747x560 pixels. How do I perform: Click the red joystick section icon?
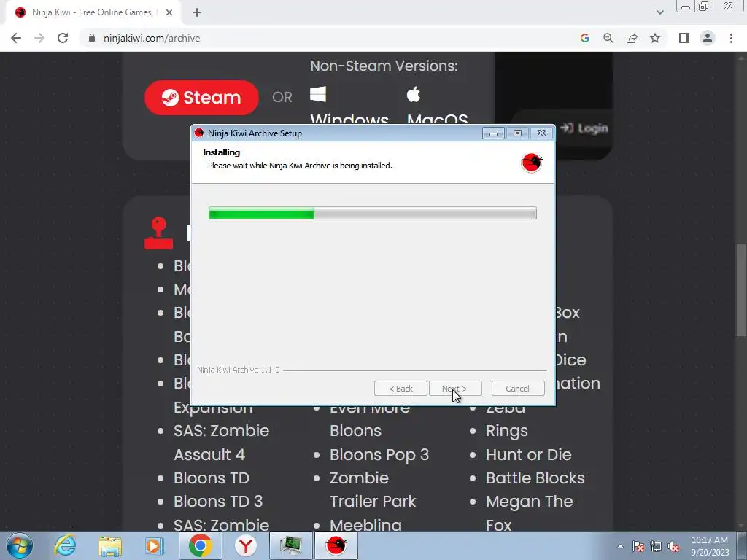coord(158,233)
